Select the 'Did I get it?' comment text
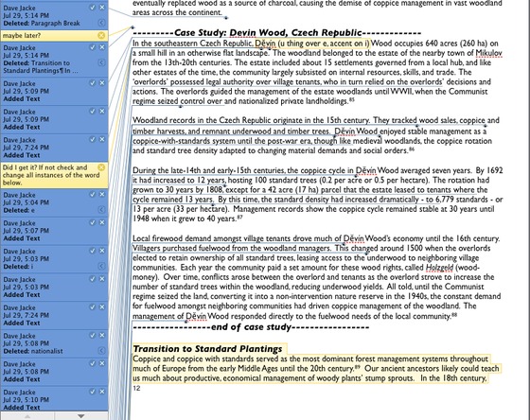Image resolution: width=530 pixels, height=420 pixels. [x=51, y=175]
